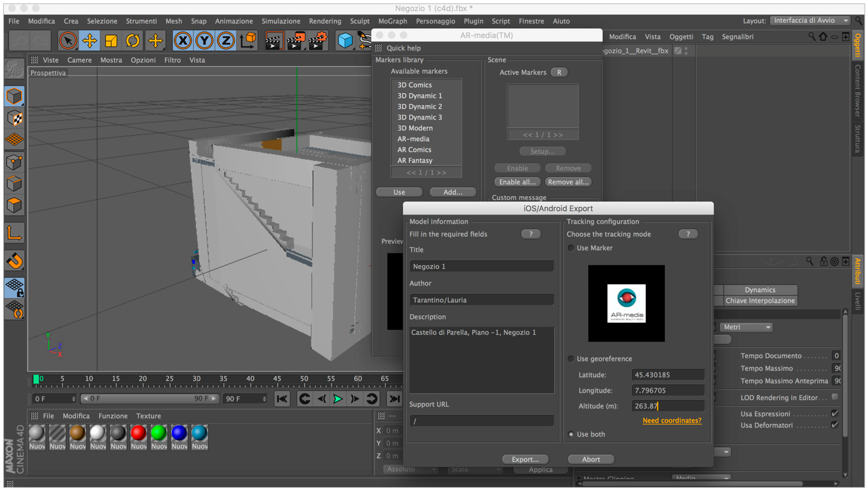Toggle the Usa Espressioni checkbox

point(835,413)
